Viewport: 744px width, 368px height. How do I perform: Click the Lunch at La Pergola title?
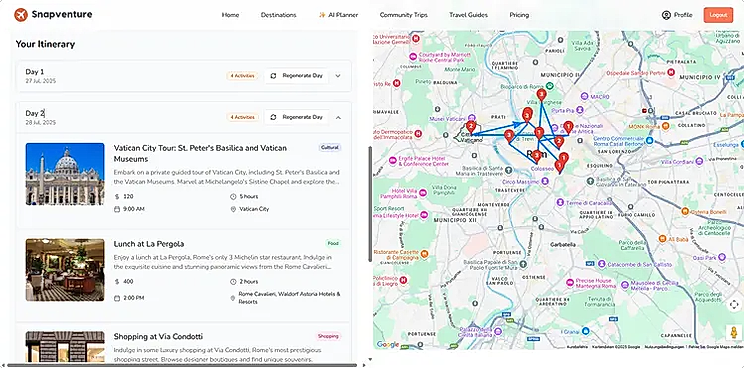149,244
